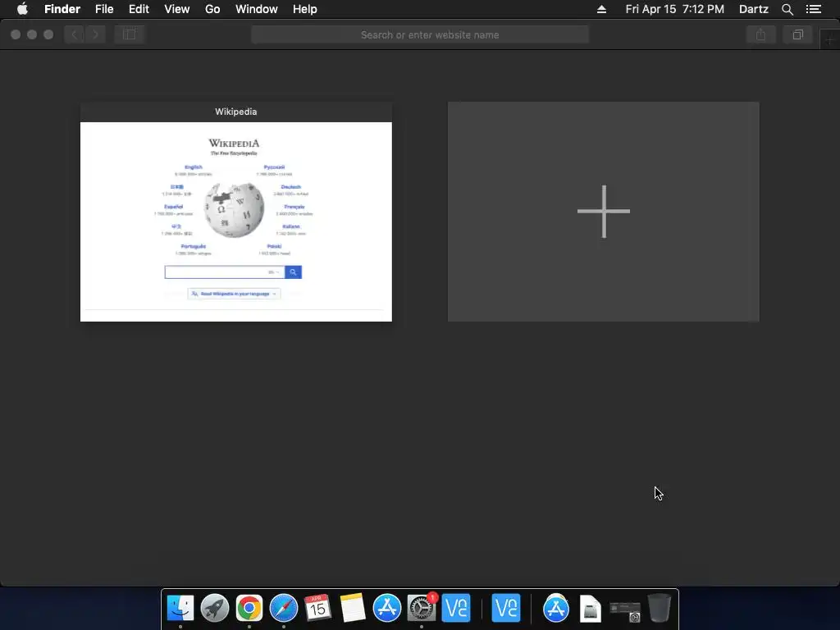840x630 pixels.
Task: Open the Go menu
Action: [212, 9]
